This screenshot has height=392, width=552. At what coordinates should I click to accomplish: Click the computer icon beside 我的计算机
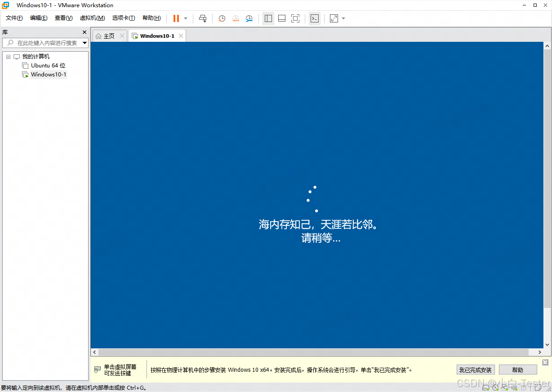(17, 57)
